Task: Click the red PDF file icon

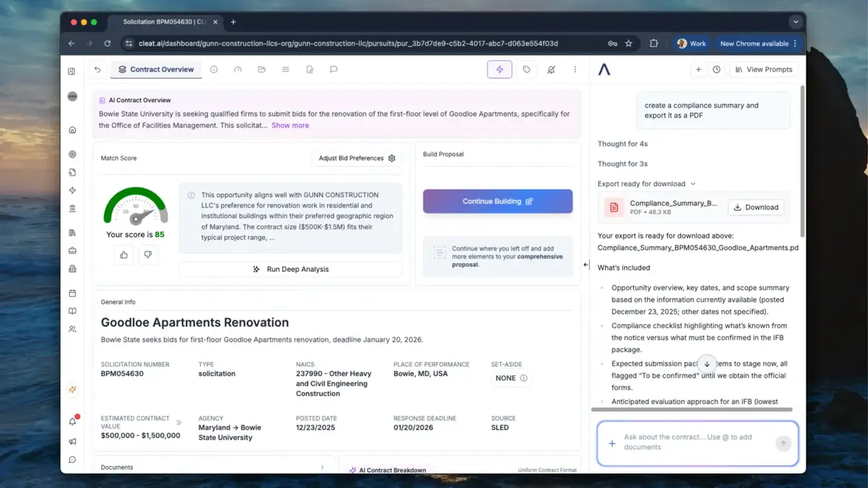Action: pos(614,207)
